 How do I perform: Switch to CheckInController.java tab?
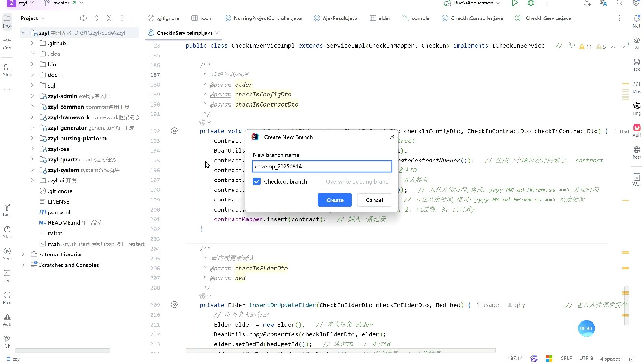tap(472, 18)
